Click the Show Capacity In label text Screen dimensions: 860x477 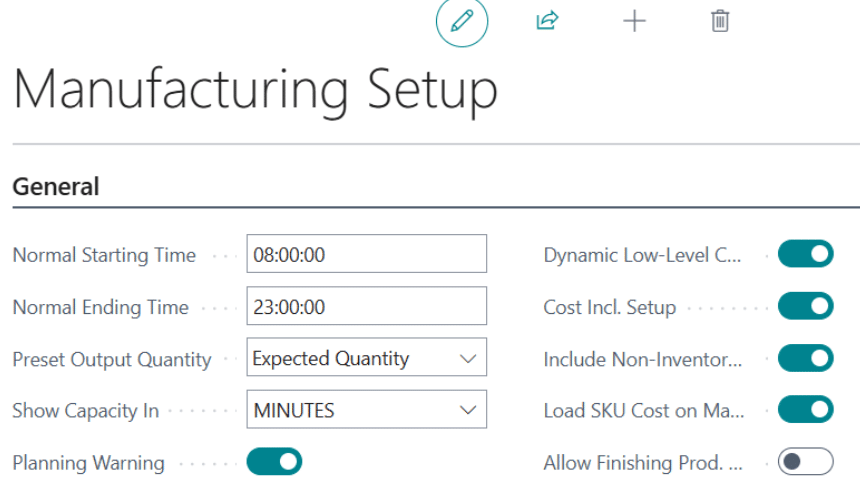[x=85, y=411]
